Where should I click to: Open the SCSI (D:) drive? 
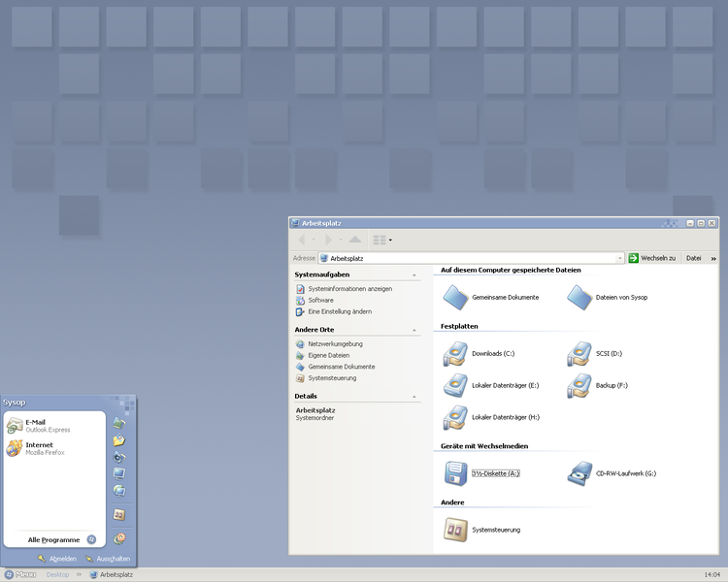[x=579, y=354]
